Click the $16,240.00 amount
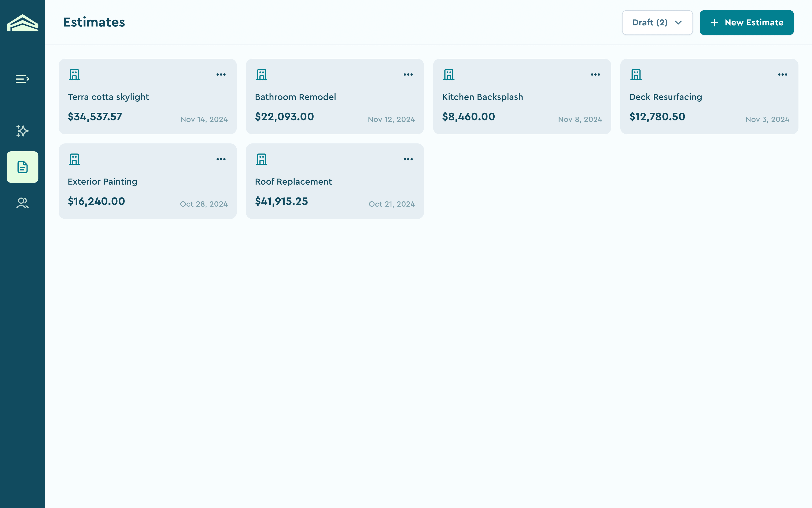Image resolution: width=812 pixels, height=508 pixels. pyautogui.click(x=96, y=201)
